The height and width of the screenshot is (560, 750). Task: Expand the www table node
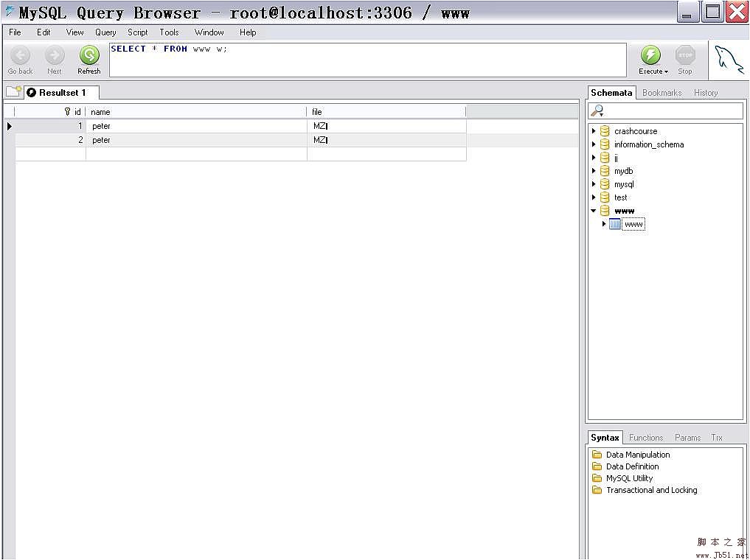pos(604,224)
